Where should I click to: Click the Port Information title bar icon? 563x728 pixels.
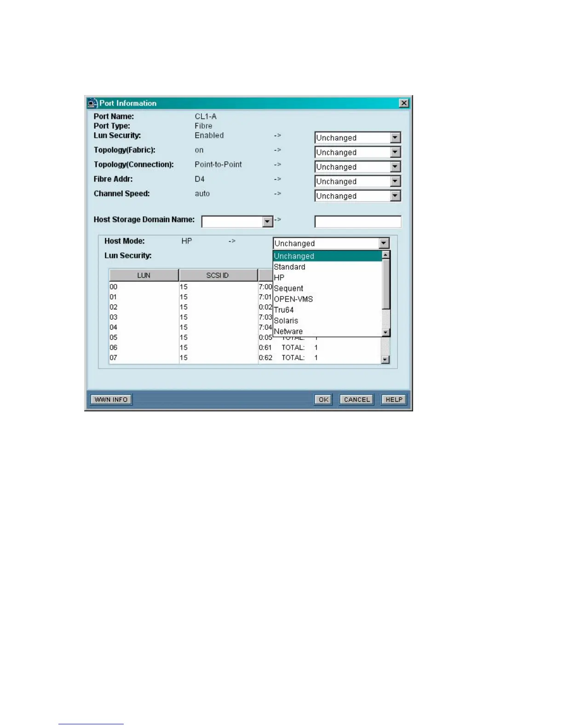pos(93,103)
